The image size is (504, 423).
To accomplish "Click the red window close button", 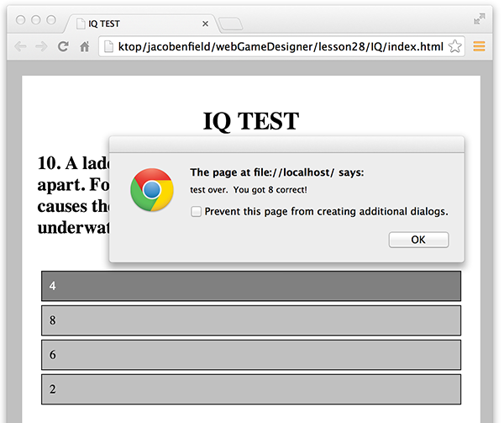I will click(x=20, y=19).
